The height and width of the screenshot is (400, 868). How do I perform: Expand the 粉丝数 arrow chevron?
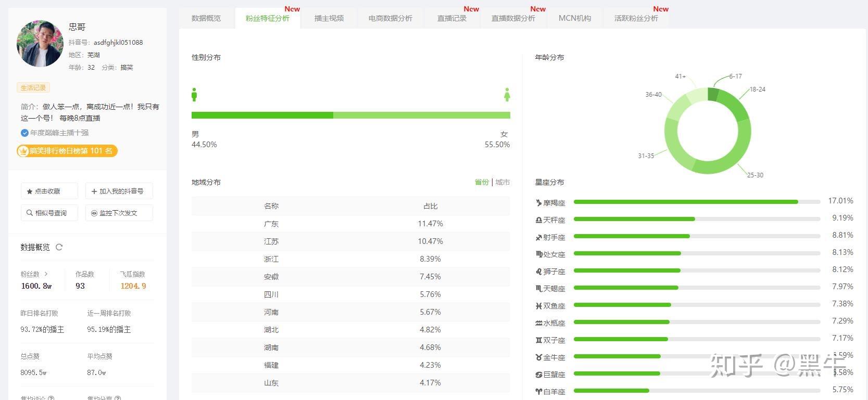[x=46, y=274]
